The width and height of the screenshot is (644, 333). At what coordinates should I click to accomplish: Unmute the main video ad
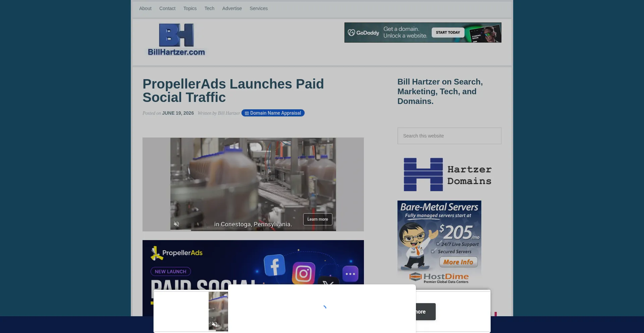(x=176, y=224)
